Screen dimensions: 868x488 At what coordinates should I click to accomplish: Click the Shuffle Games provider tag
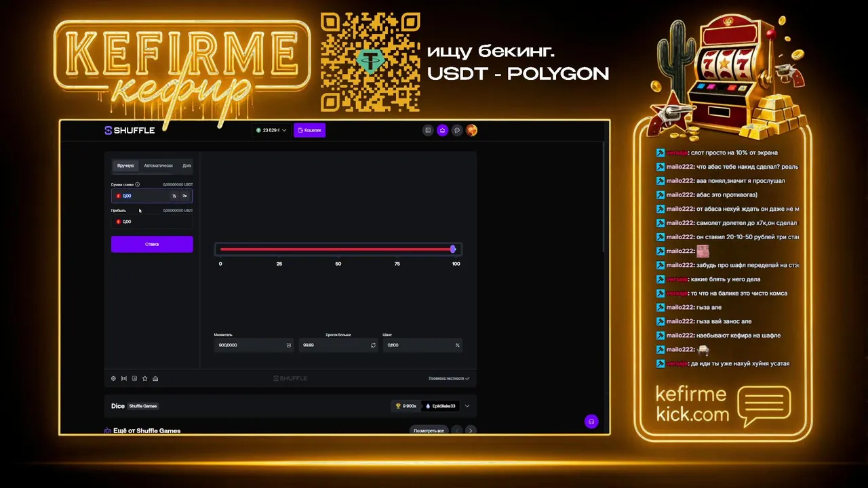point(143,406)
